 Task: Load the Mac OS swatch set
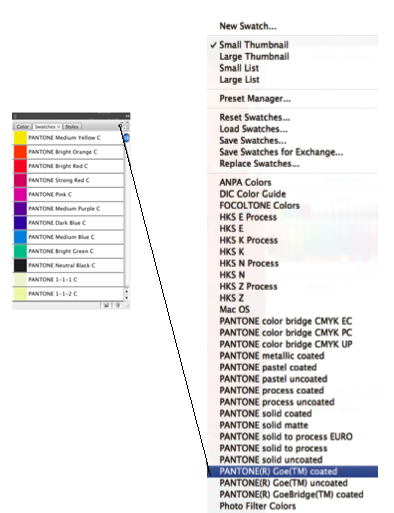point(235,310)
